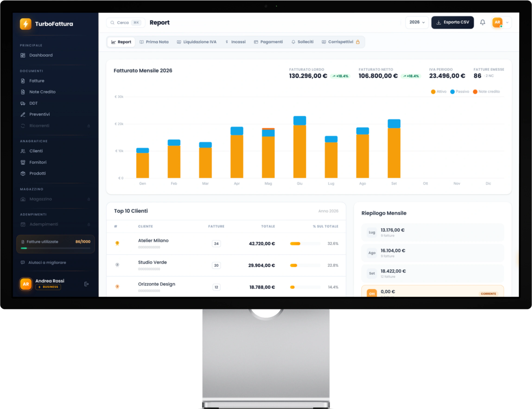Click the Orizzonte Design client name
The height and width of the screenshot is (409, 532).
pyautogui.click(x=156, y=284)
